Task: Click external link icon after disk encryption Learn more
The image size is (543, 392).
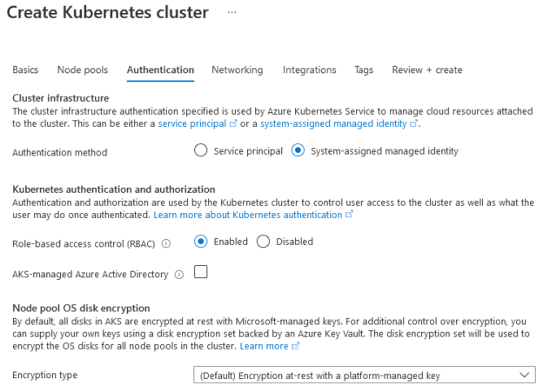Action: click(295, 346)
